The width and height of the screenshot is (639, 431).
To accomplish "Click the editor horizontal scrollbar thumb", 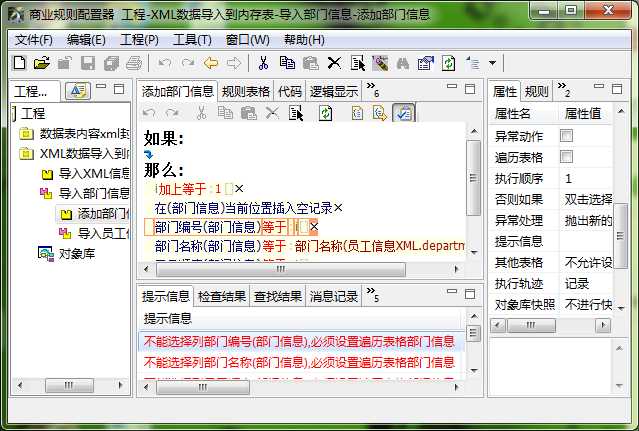I will pyautogui.click(x=281, y=269).
